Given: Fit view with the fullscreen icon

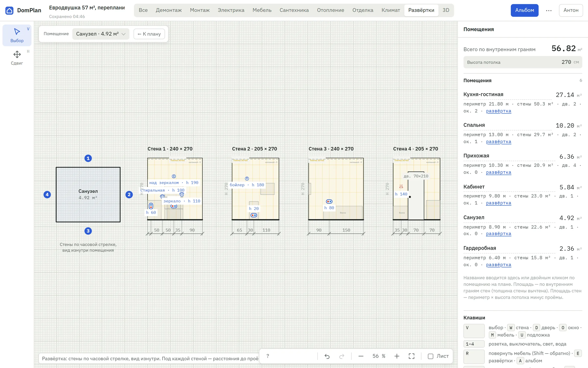Looking at the screenshot, I should tap(412, 356).
